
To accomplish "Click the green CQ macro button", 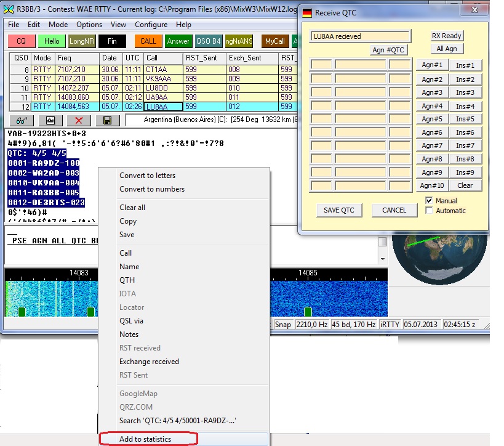I will coord(21,41).
